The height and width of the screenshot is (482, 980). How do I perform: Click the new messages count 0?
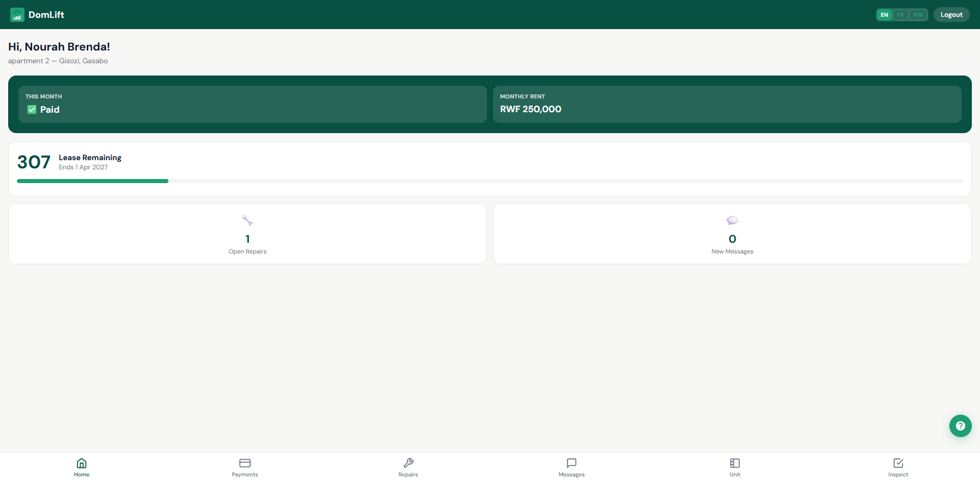[732, 239]
